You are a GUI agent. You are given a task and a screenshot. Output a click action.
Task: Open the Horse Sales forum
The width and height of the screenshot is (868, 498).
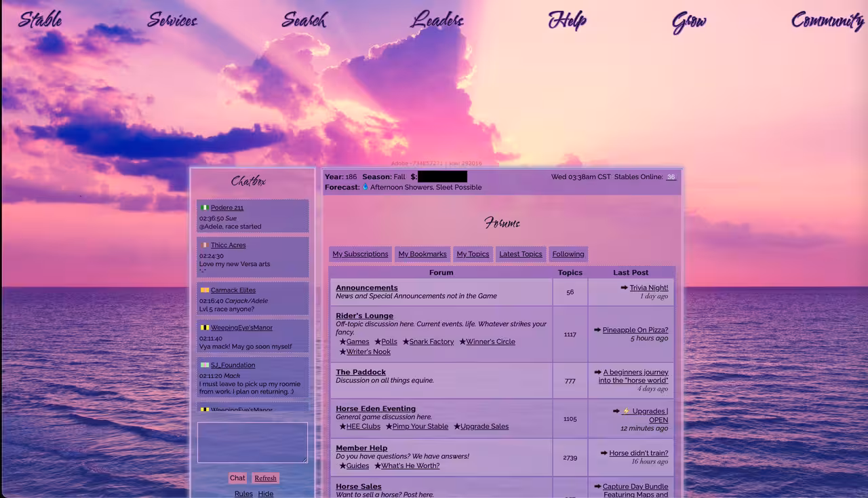[x=359, y=486]
